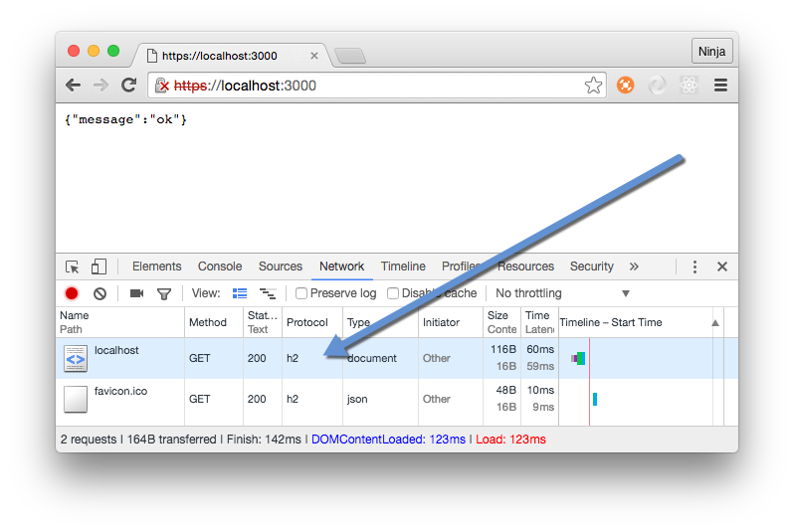Click macOS yellow minimize window button
Image resolution: width=794 pixels, height=532 pixels.
click(x=94, y=51)
